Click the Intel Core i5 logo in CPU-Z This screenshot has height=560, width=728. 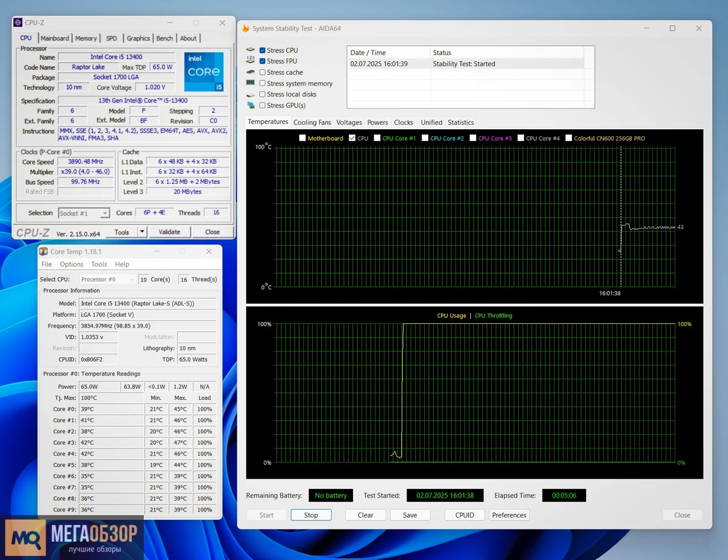pos(204,72)
